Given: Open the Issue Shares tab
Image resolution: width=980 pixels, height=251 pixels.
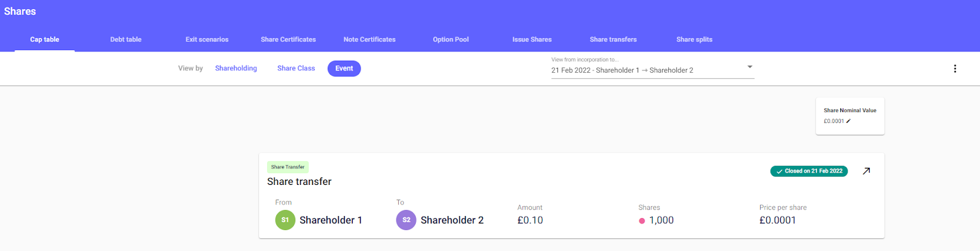Looking at the screenshot, I should pos(532,39).
